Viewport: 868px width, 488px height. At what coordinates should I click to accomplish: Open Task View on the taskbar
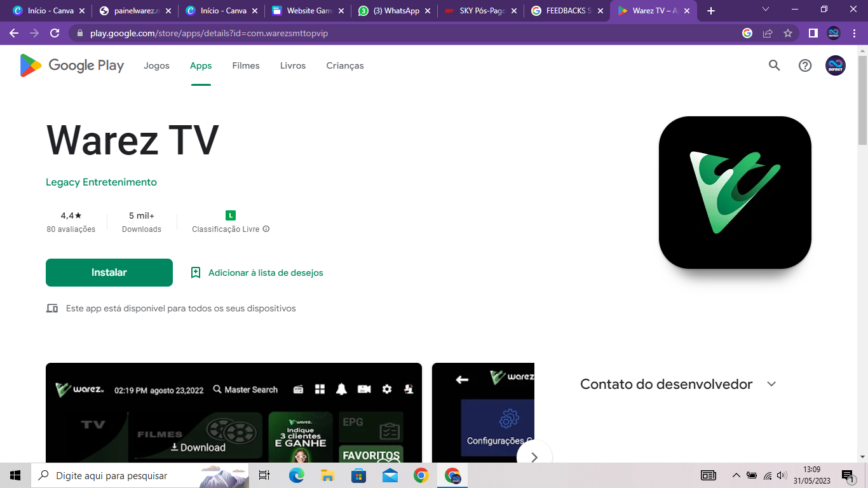coord(264,475)
